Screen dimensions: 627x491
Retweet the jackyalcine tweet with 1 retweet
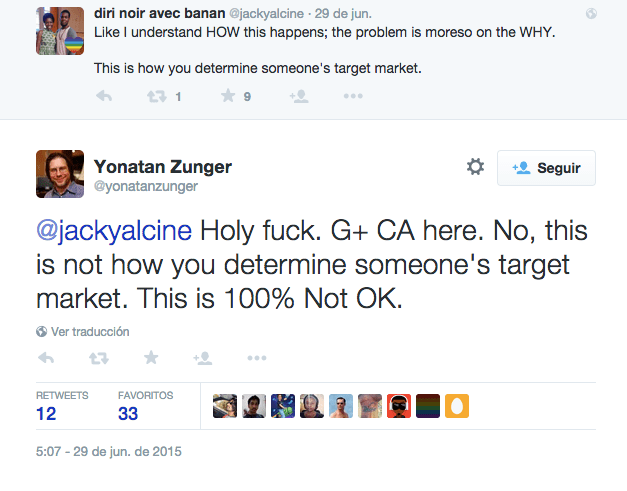pos(156,96)
